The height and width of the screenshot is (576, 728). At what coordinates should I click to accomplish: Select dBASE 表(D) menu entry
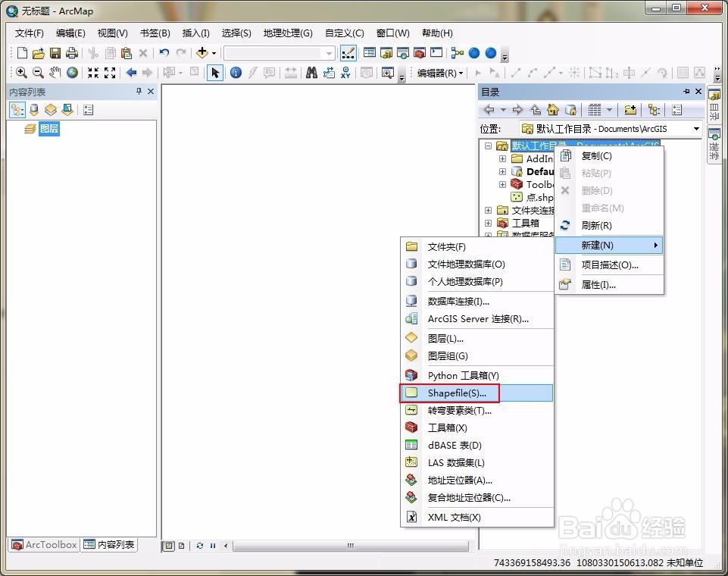point(477,446)
